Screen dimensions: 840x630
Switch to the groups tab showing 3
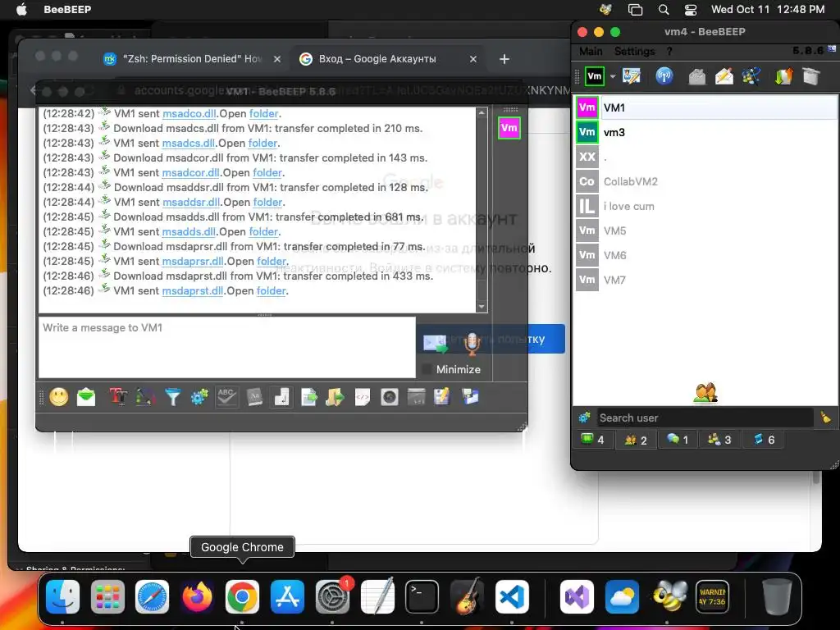[719, 440]
